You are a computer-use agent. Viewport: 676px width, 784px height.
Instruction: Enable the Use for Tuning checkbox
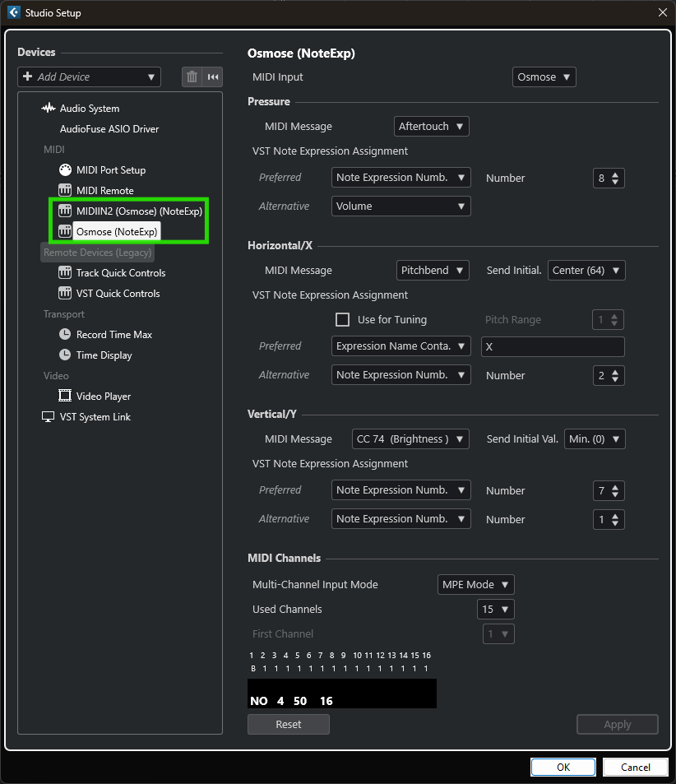tap(343, 319)
